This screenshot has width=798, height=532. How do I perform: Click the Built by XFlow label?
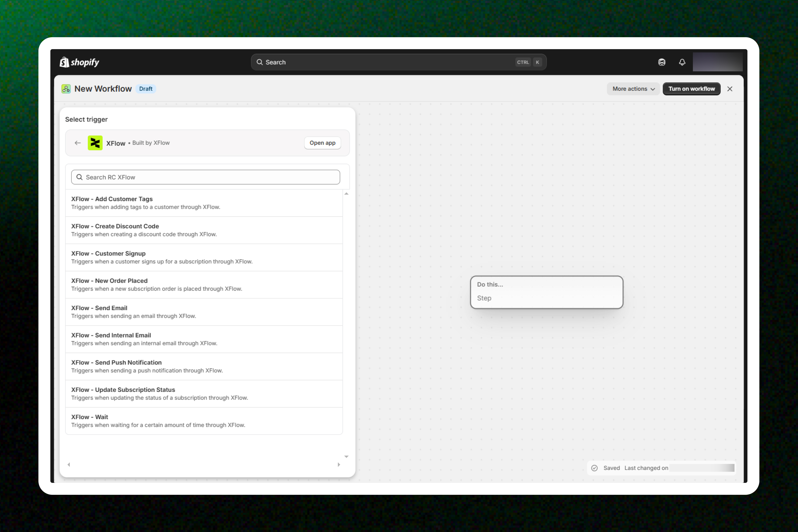pyautogui.click(x=151, y=143)
